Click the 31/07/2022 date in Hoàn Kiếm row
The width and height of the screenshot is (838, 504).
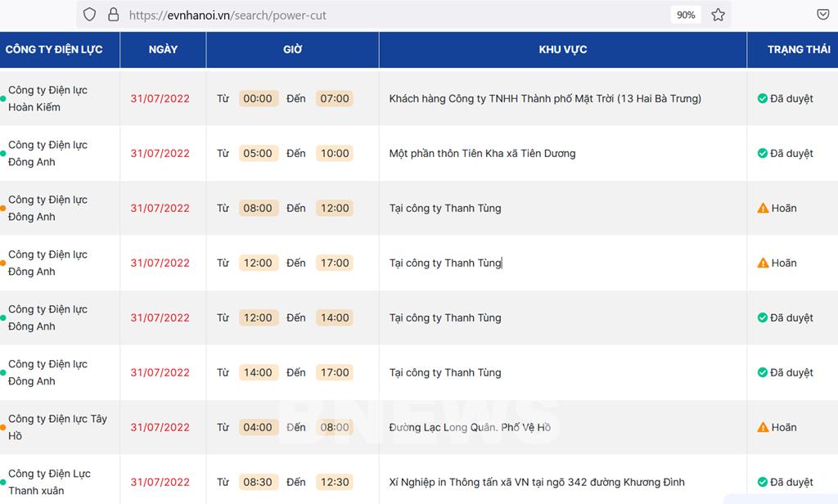click(160, 98)
